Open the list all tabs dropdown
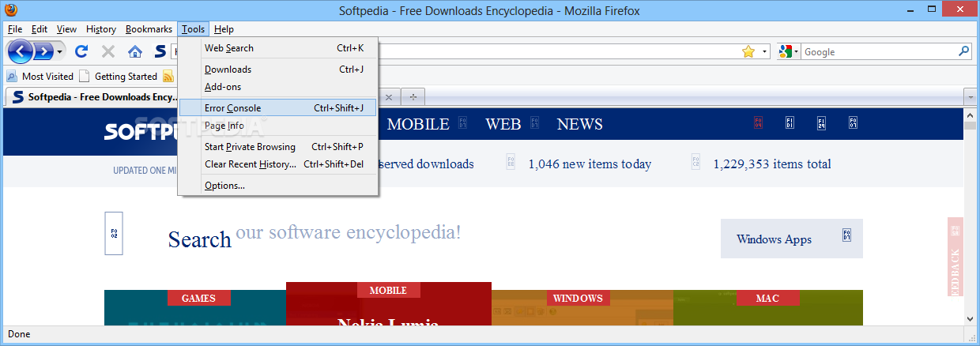The width and height of the screenshot is (980, 346). click(x=971, y=96)
